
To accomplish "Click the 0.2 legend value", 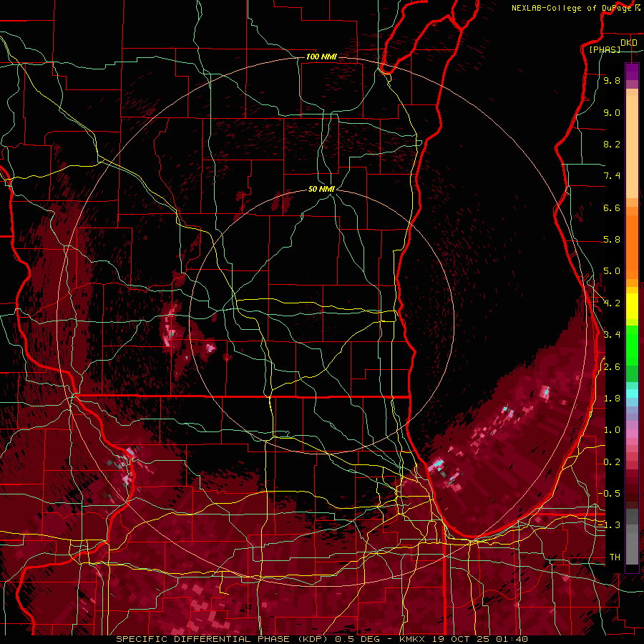I will [612, 462].
